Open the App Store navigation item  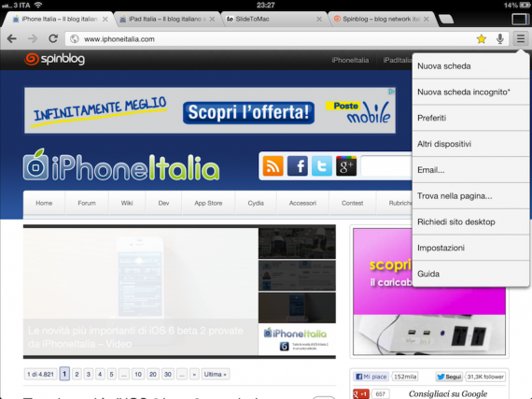click(x=208, y=203)
